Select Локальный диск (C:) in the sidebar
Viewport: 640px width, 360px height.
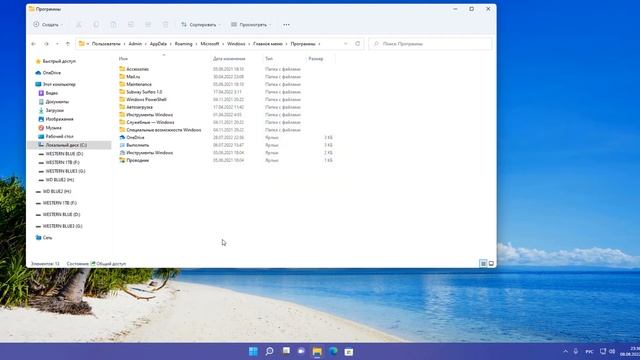coord(69,145)
